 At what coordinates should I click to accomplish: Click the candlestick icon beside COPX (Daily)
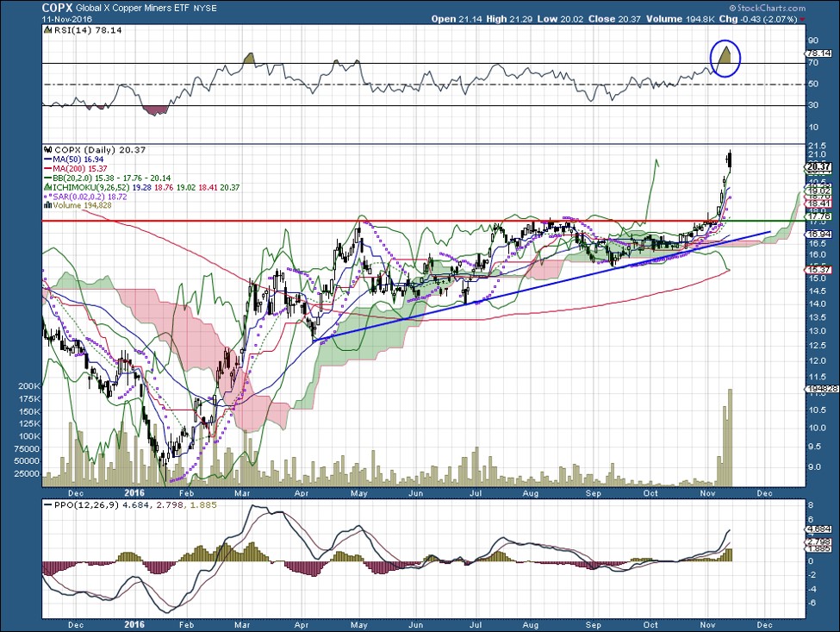click(47, 150)
